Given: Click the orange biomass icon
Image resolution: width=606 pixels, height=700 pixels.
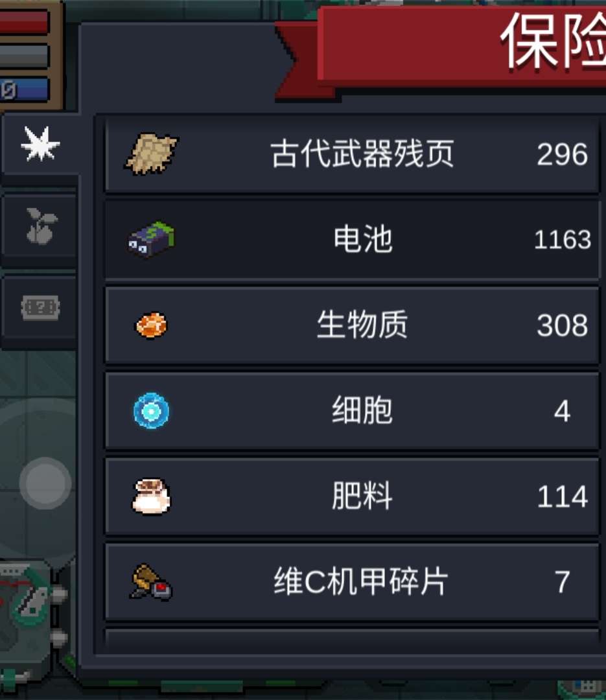Looking at the screenshot, I should (151, 325).
